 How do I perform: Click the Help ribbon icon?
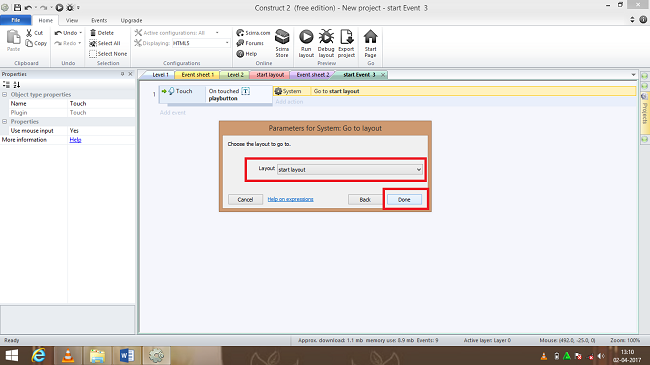pos(240,54)
